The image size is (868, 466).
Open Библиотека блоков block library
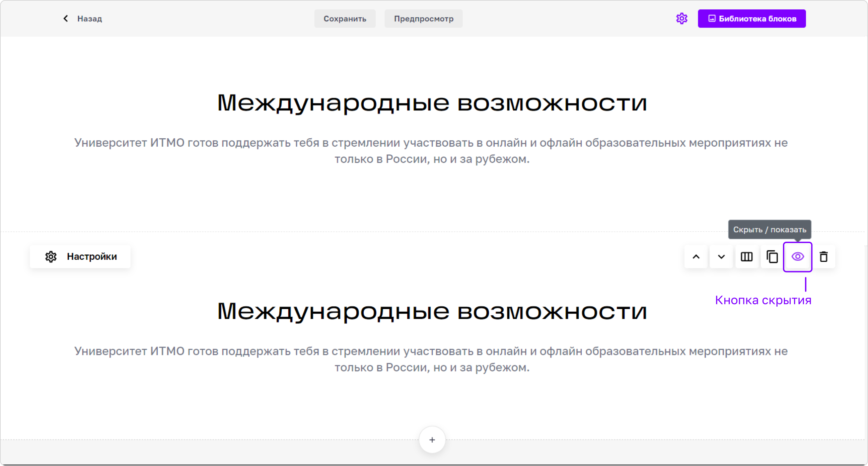752,18
